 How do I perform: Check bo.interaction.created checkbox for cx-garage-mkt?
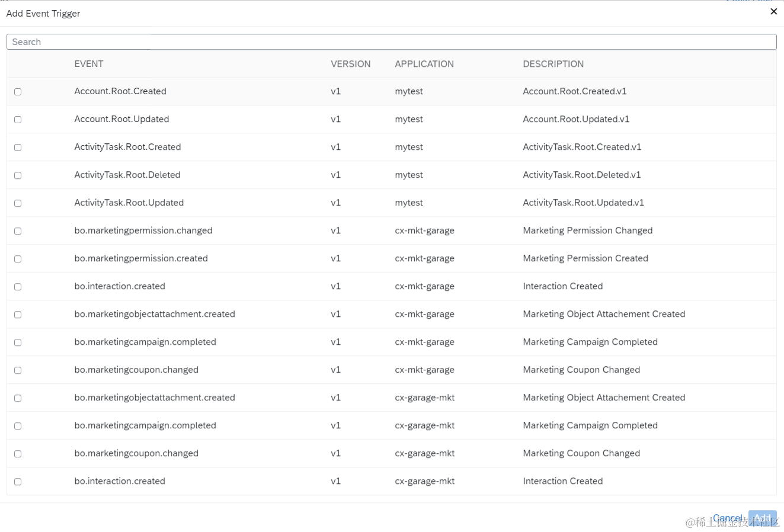coord(18,482)
